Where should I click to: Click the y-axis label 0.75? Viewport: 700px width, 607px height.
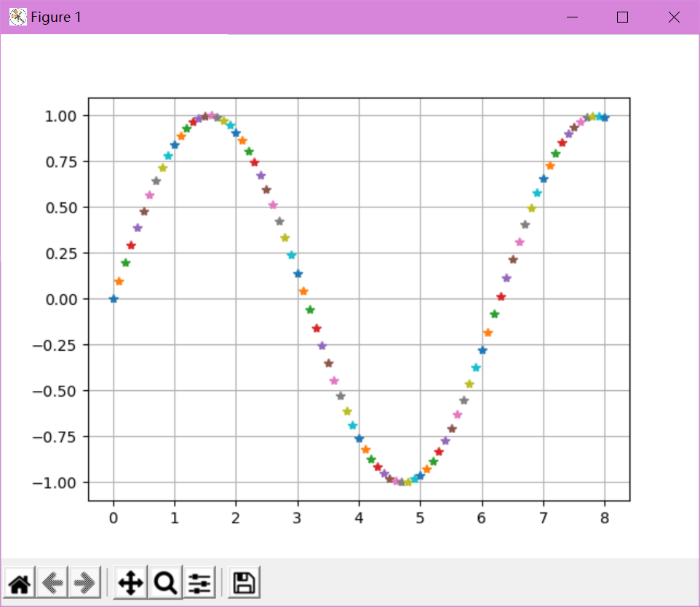tap(60, 162)
